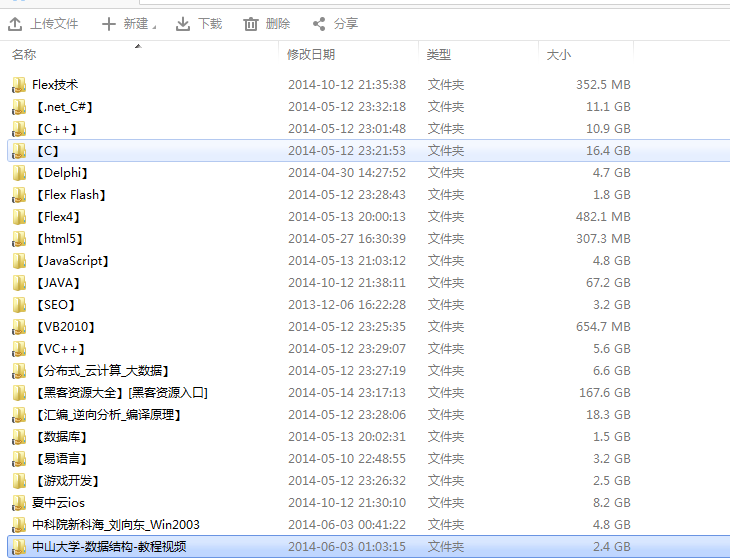Screen dimensions: 730x559
Task: Select the 【.net_C#】 folder icon
Action: [19, 107]
